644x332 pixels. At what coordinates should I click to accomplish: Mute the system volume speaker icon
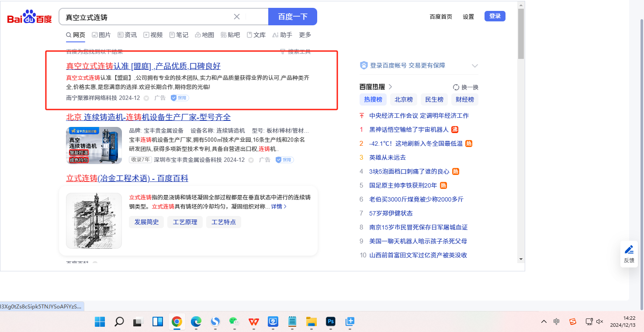point(599,322)
